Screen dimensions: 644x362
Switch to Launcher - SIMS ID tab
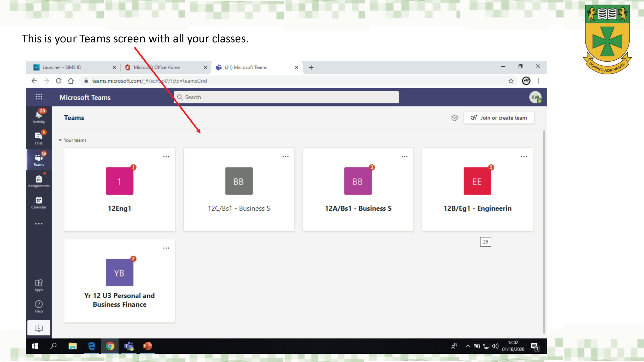coord(73,67)
